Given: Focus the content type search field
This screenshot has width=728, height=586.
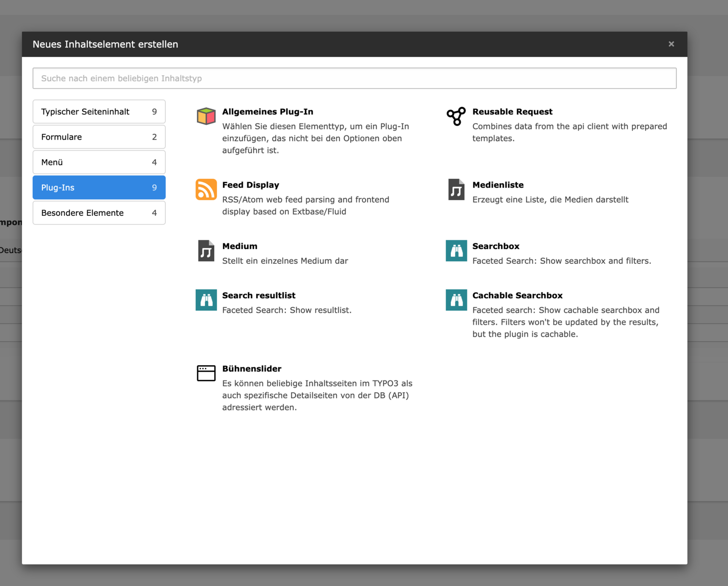Looking at the screenshot, I should (354, 78).
